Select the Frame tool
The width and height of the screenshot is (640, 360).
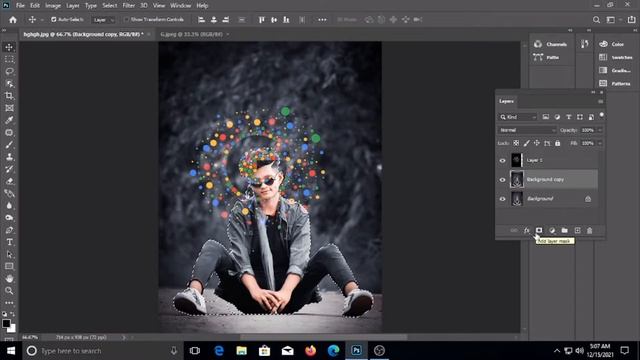(x=9, y=108)
